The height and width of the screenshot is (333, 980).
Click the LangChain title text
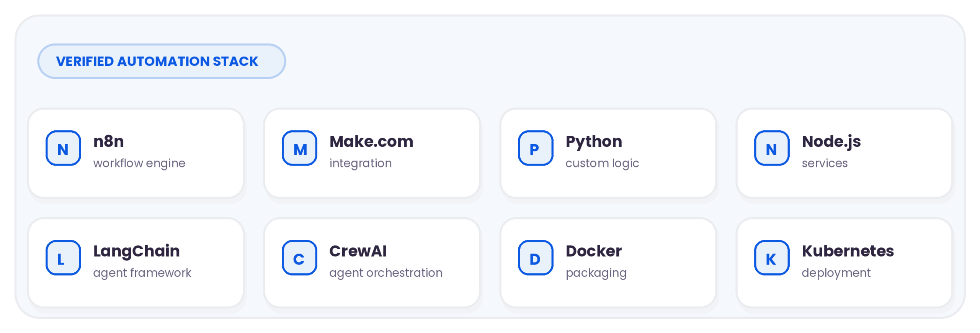click(137, 252)
